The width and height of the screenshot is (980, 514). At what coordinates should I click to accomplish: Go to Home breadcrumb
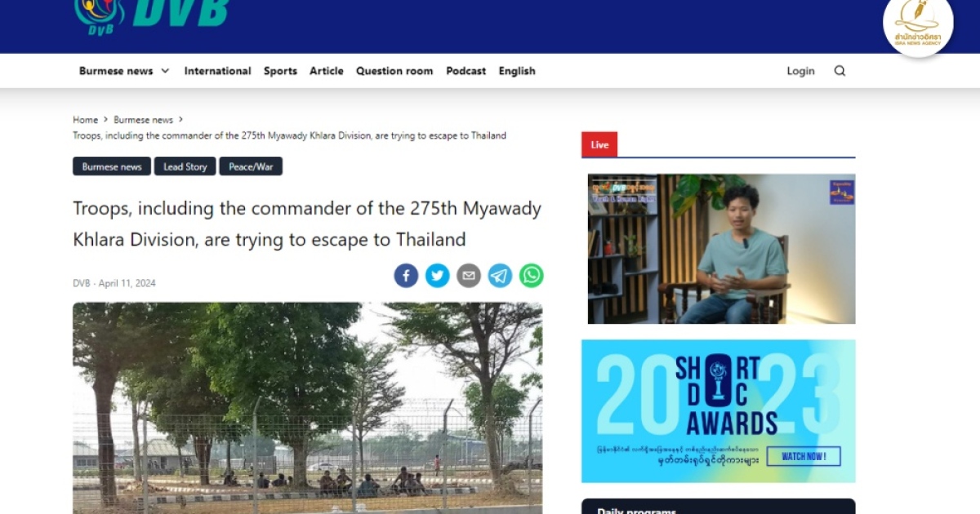(85, 120)
